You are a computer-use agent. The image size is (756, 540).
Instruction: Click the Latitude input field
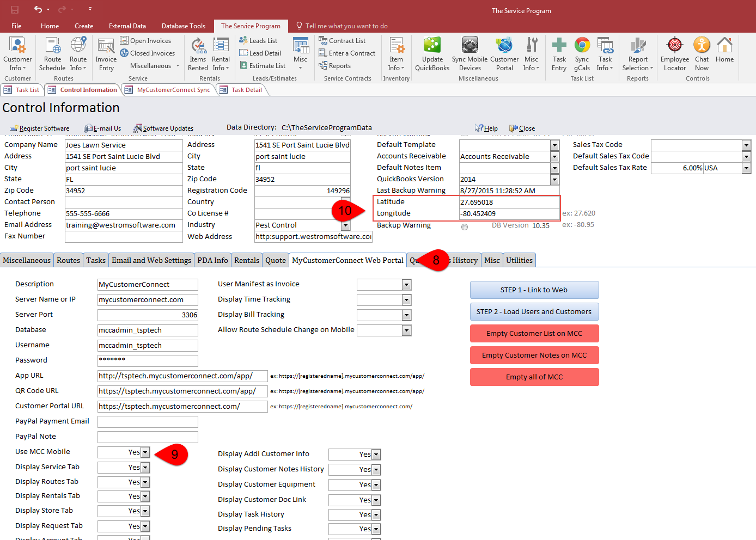tap(509, 202)
